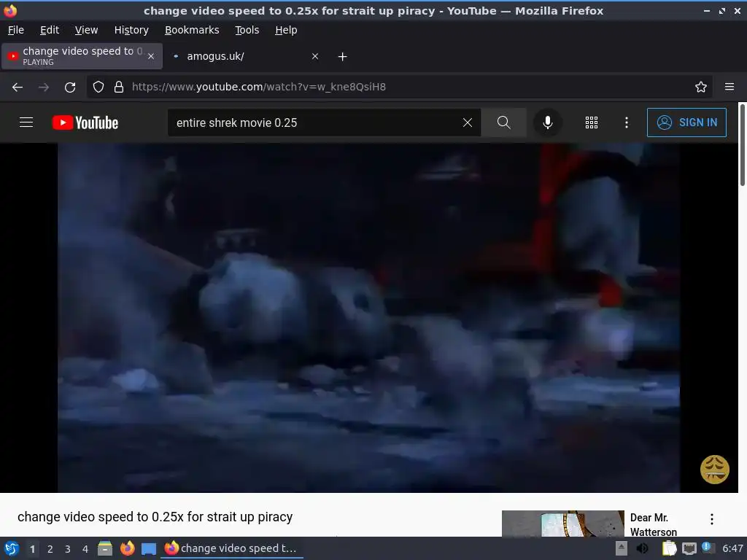Click the forward navigation arrow
Viewport: 747px width, 560px height.
tap(43, 87)
